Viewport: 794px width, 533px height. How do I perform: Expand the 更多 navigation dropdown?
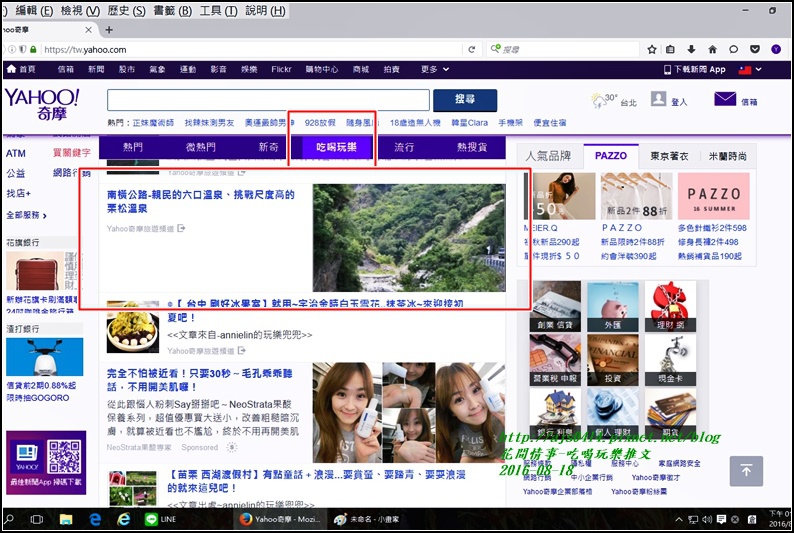pyautogui.click(x=434, y=69)
